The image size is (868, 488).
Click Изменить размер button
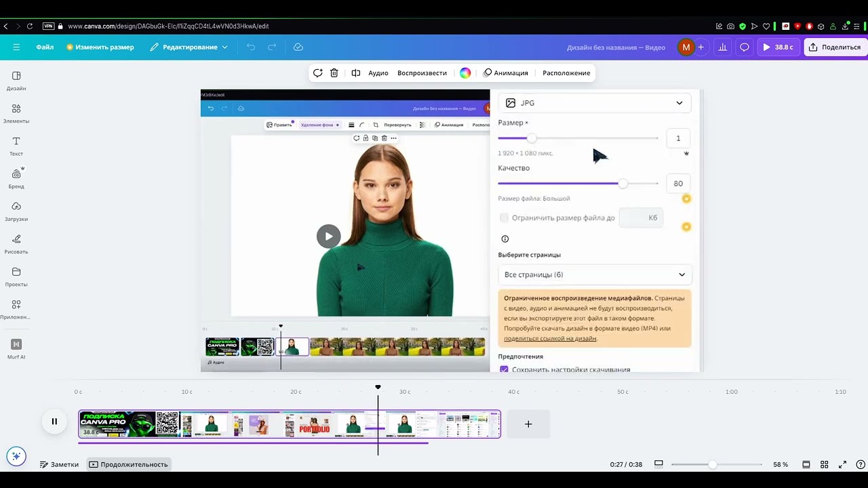tap(100, 47)
